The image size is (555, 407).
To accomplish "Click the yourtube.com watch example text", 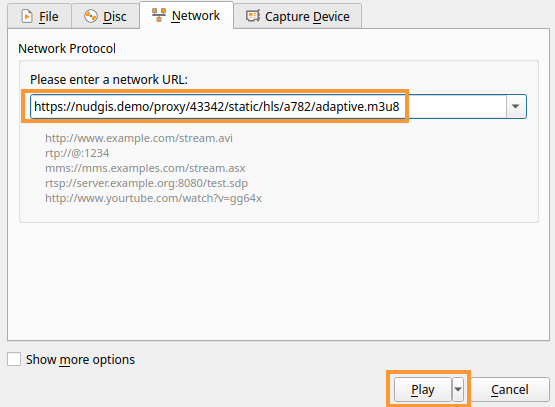I will click(x=153, y=198).
